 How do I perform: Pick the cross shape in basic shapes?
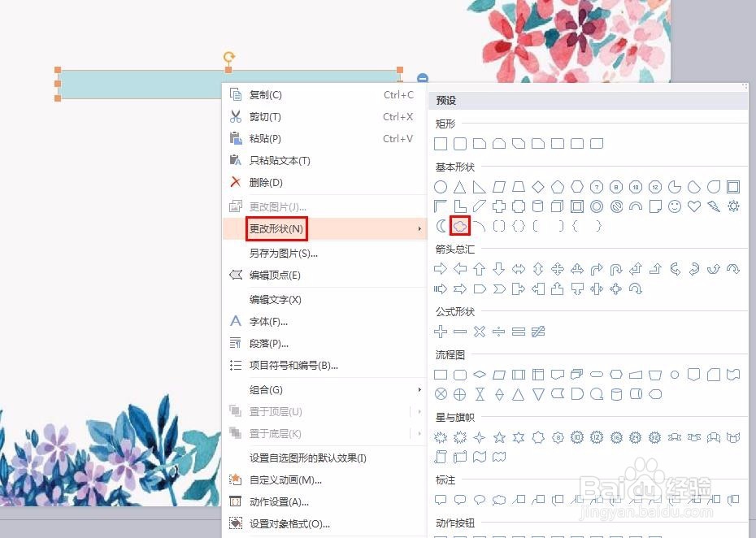tap(499, 206)
